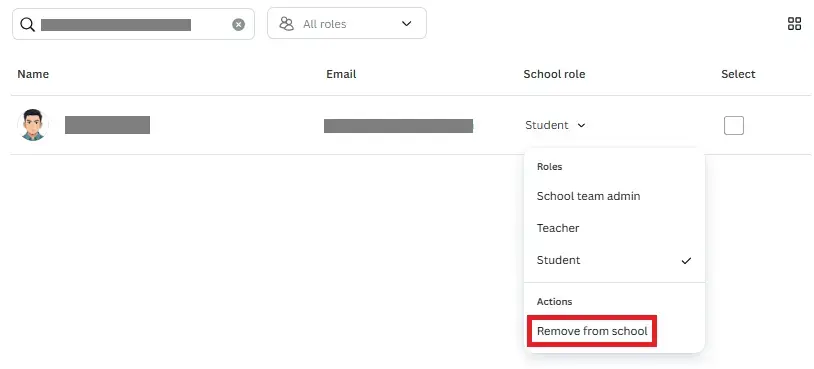The width and height of the screenshot is (814, 369).
Task: Collapse the Student role dropdown
Action: tap(555, 125)
